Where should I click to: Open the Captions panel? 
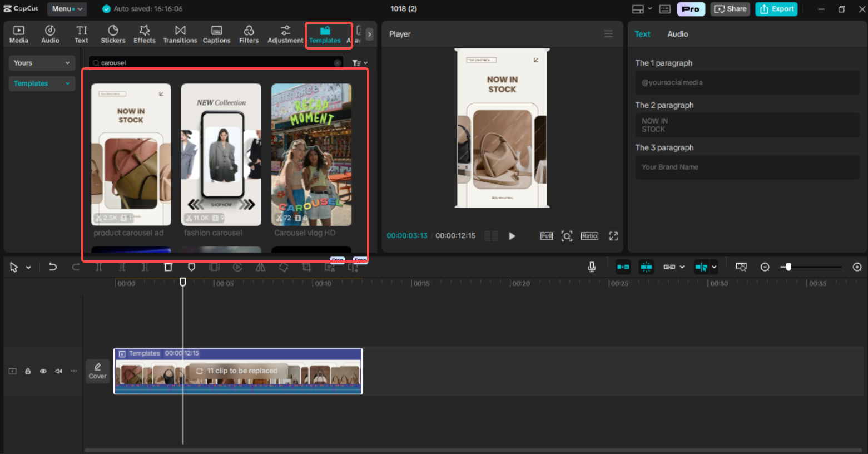point(216,33)
